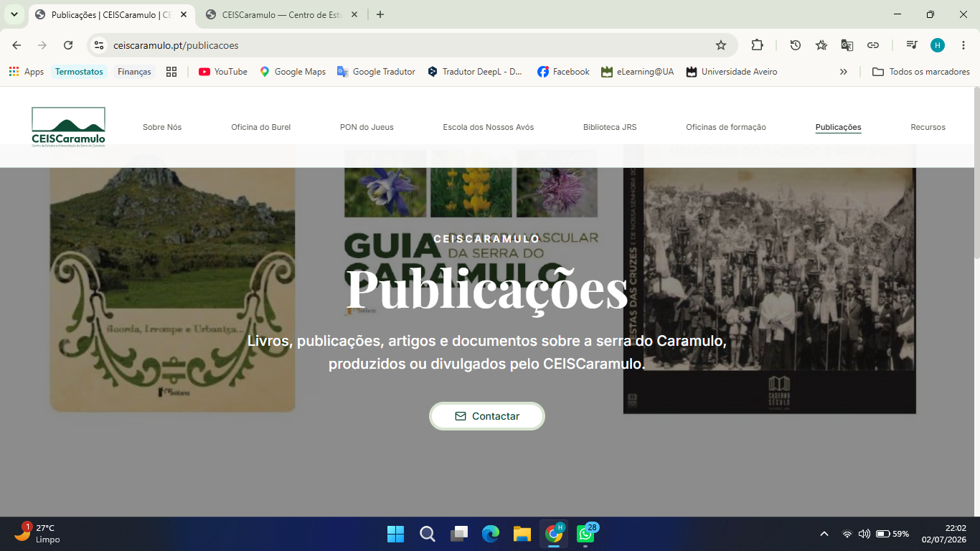Open the Finanças bookmark folder
Viewport: 980px width, 551px height.
[134, 72]
